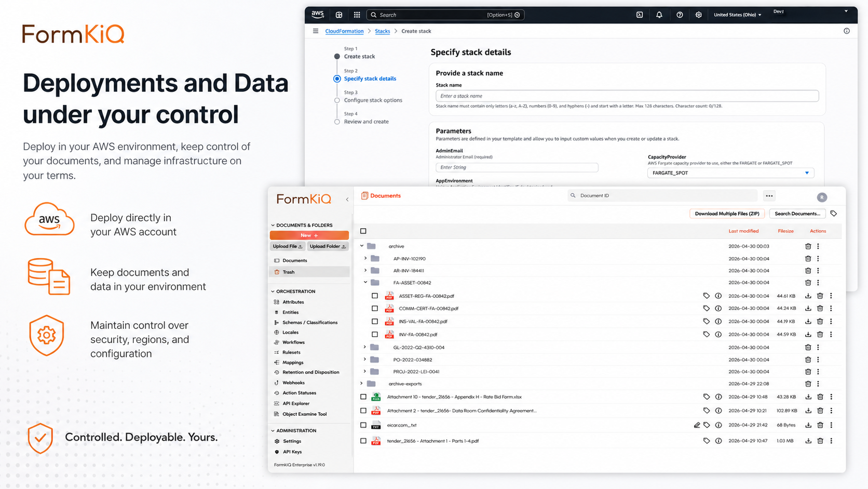Edit tags of INV-FA-00842.pdf
This screenshot has height=489, width=868.
pos(707,334)
